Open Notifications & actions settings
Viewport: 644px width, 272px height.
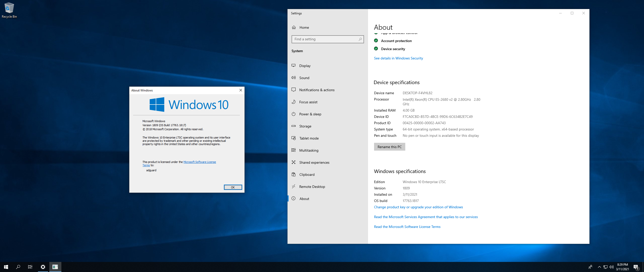click(x=328, y=90)
